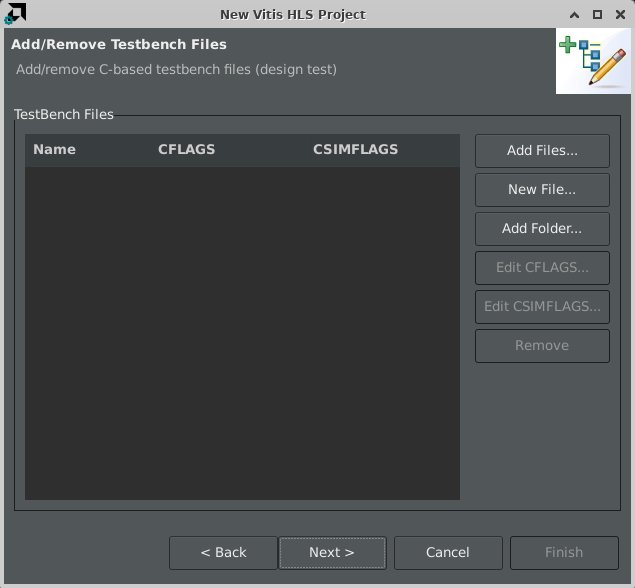Click the testbench wizard banner icon
Viewport: 635px width, 588px height.
[x=593, y=61]
